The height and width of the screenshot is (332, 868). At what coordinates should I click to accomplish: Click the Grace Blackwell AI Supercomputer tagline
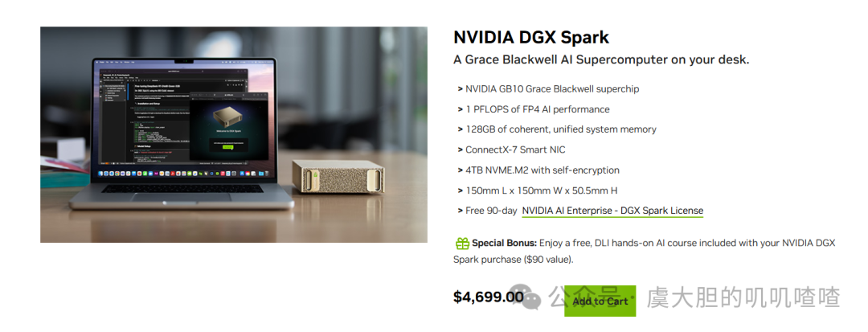point(601,59)
